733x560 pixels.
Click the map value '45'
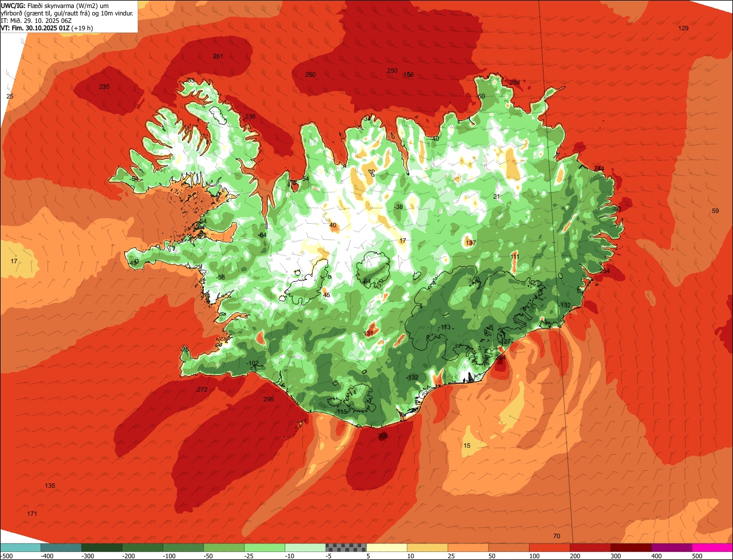click(x=326, y=295)
